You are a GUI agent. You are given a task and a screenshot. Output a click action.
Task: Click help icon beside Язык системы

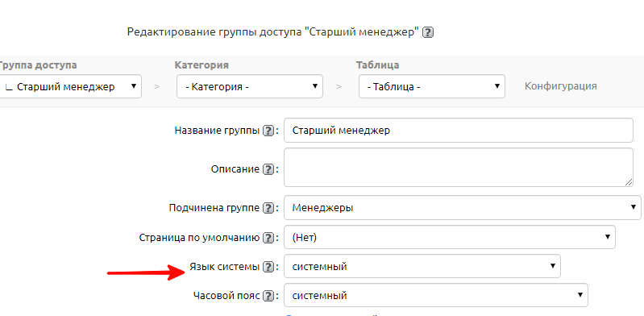pyautogui.click(x=268, y=267)
